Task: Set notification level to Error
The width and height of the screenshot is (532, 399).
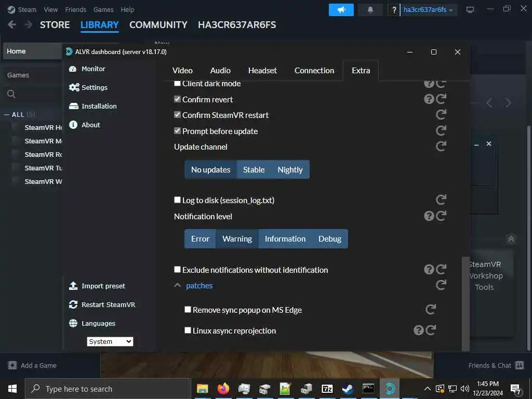Action: point(200,239)
